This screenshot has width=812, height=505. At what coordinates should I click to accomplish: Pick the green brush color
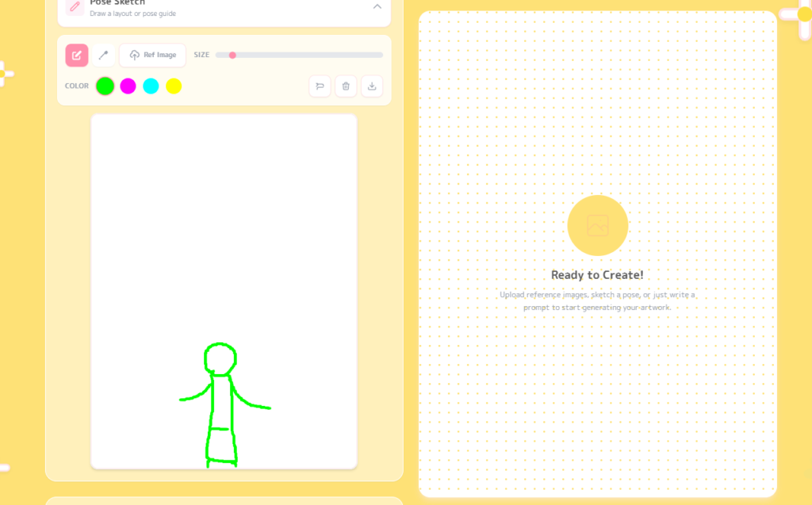point(105,86)
